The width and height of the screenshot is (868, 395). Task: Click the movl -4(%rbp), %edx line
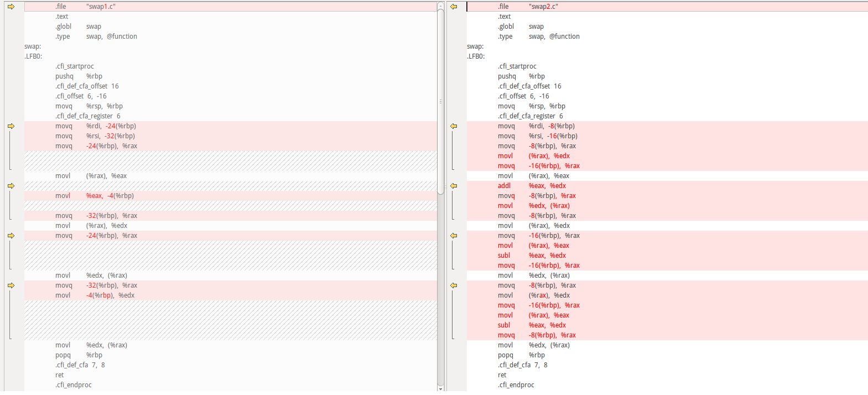[x=95, y=295]
